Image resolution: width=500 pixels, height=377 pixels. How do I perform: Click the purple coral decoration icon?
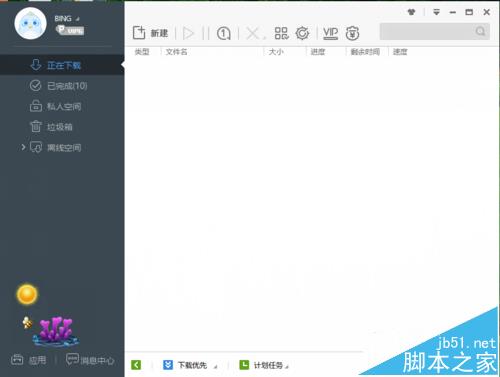56,331
